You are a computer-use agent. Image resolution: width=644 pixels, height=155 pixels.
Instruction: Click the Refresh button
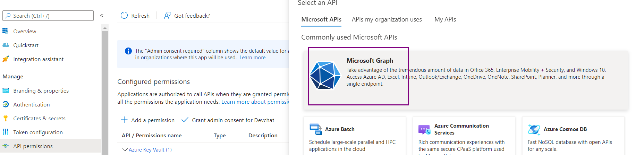pyautogui.click(x=135, y=16)
